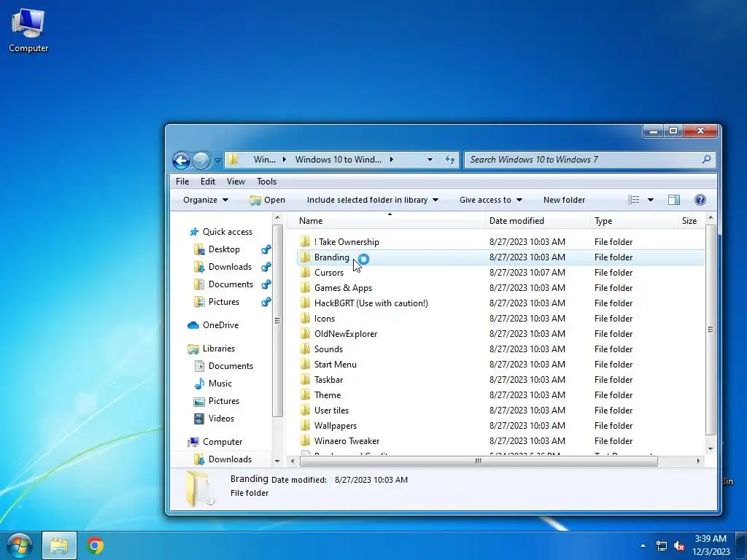Image resolution: width=747 pixels, height=560 pixels.
Task: Click the network tray icon
Action: [662, 545]
